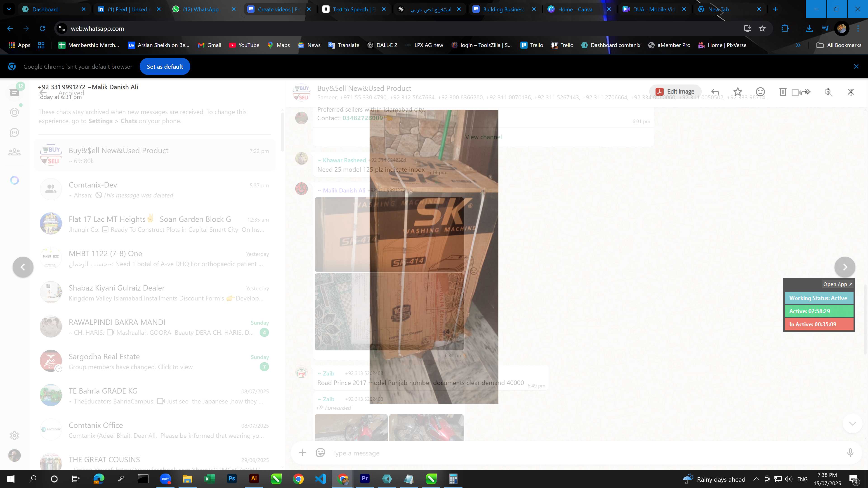Image resolution: width=868 pixels, height=488 pixels.
Task: Click the In Active: 00:35:09 red bar
Action: click(x=819, y=324)
